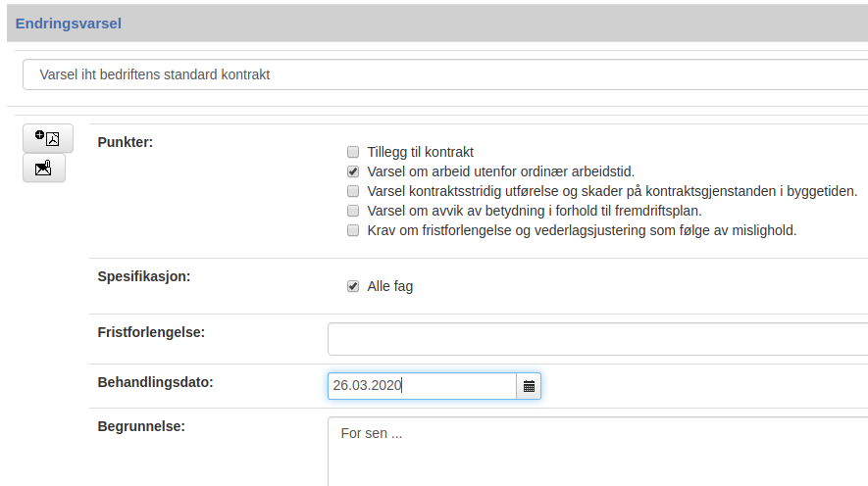Screen dimensions: 868x486
Task: Click the Alle fag label text
Action: tap(389, 286)
